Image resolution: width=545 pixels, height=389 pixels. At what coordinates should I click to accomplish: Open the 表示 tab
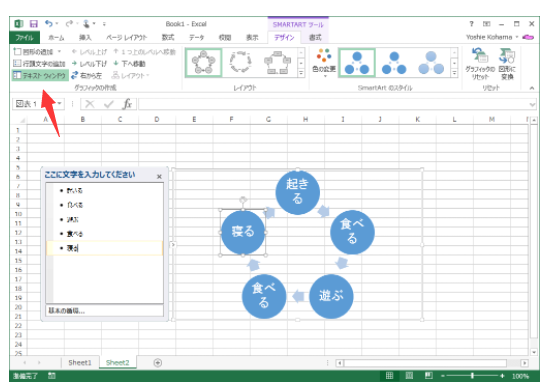[252, 38]
